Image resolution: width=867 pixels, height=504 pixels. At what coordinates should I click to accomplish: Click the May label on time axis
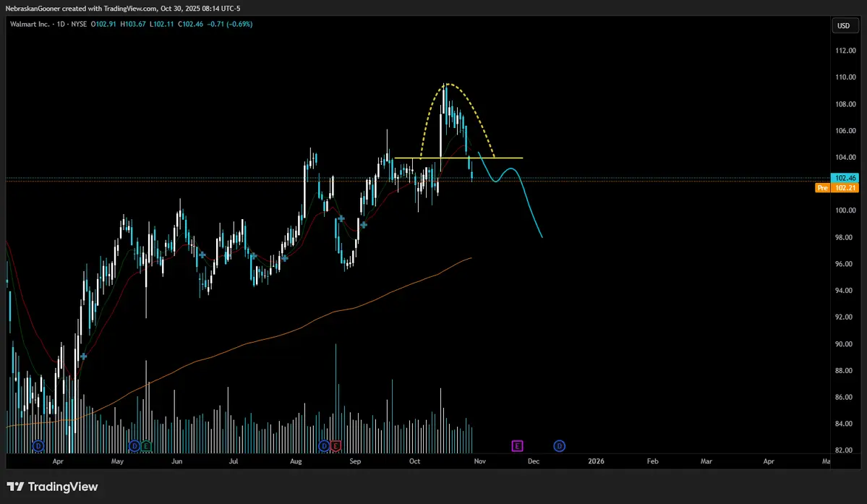[x=117, y=461]
